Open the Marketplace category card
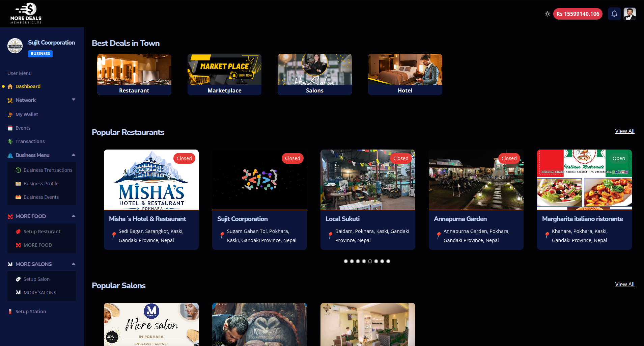The image size is (644, 346). click(x=224, y=74)
